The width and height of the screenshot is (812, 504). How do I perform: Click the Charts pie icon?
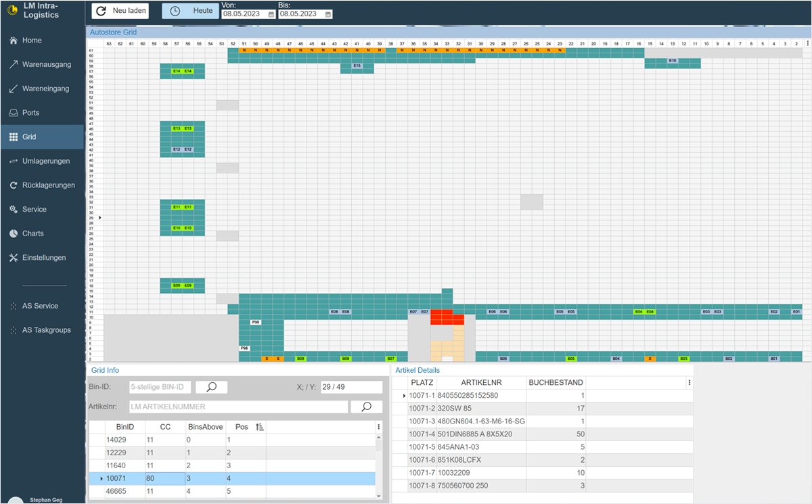pyautogui.click(x=14, y=233)
